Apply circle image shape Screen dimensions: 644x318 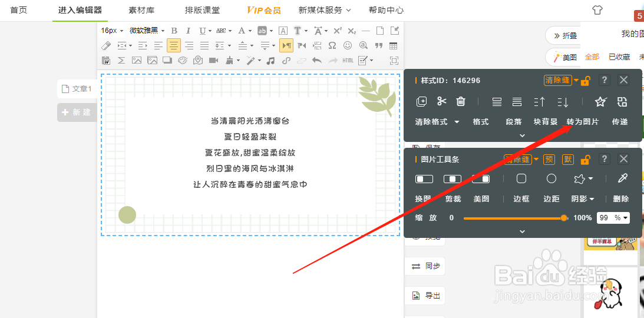551,178
